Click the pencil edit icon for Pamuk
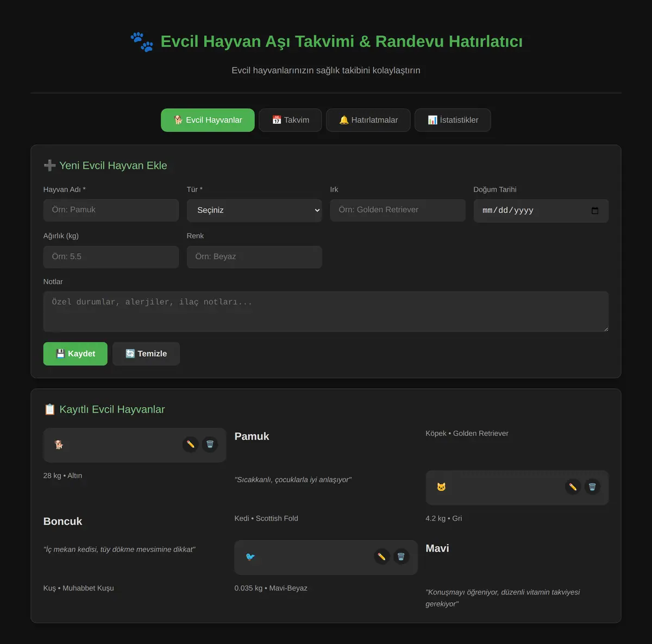 [190, 445]
